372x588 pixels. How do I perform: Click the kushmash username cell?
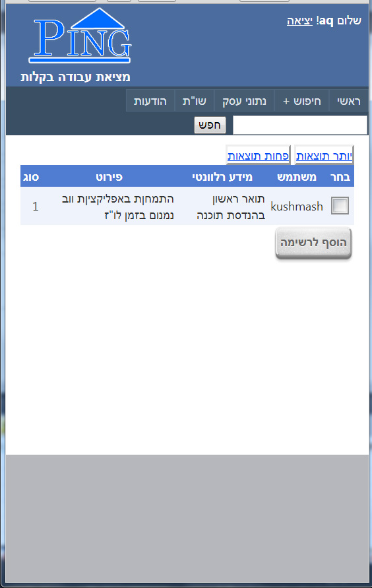(x=297, y=207)
